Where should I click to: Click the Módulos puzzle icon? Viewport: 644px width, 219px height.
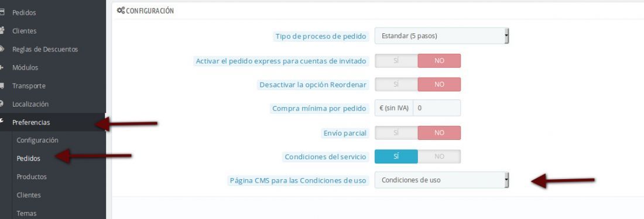[2, 67]
